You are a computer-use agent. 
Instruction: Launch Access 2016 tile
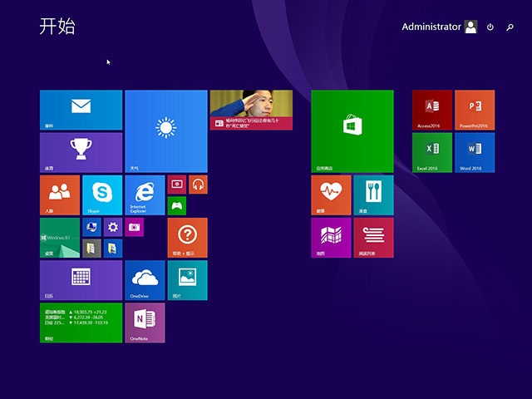(432, 110)
